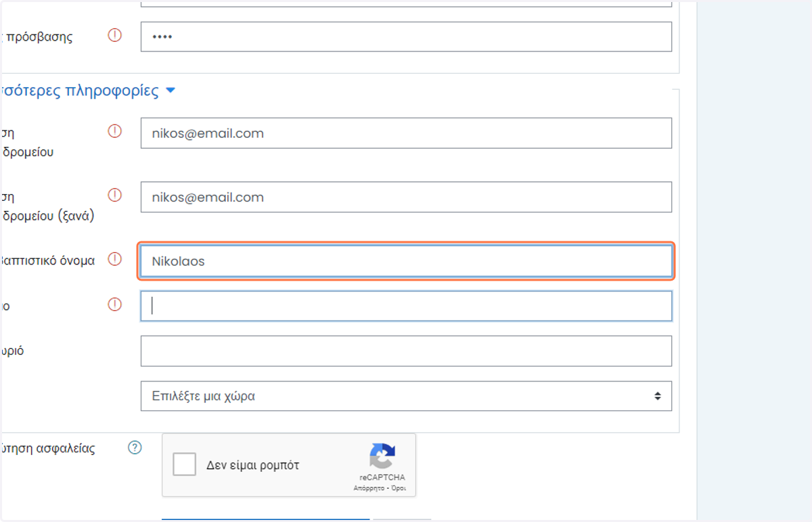Click the required icon beside email again field
The image size is (812, 522).
[x=115, y=195]
